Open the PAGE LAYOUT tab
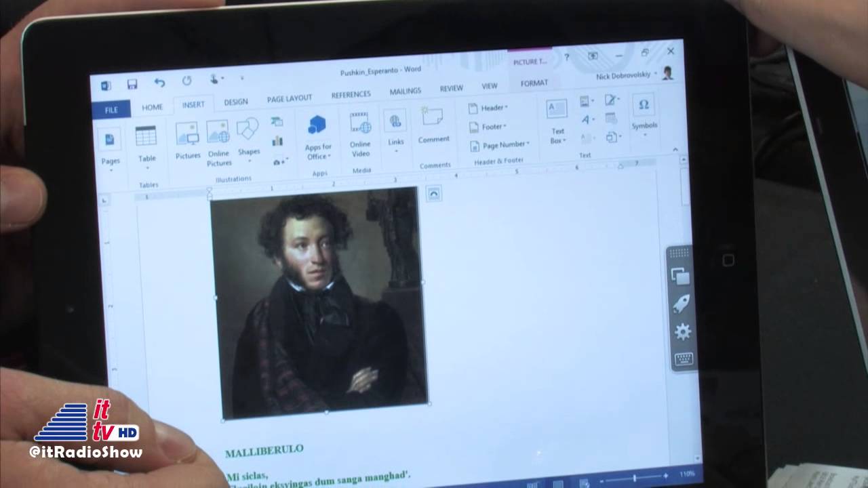 (x=290, y=98)
